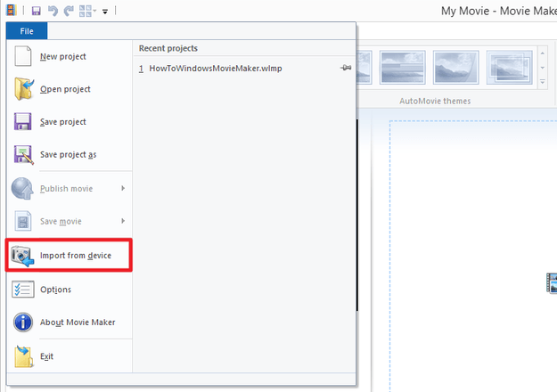Click the Undo arrow in quick access toolbar
557x392 pixels.
tap(53, 11)
